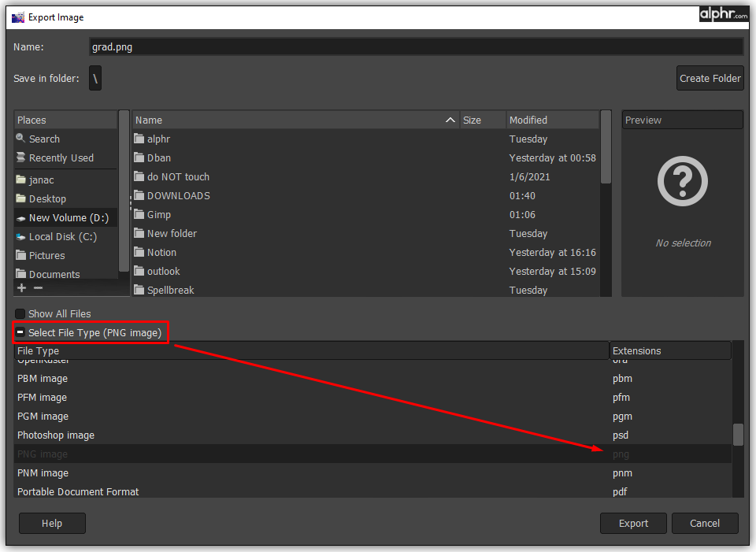Click the janac folder icon
Screen dimensions: 756x552
pos(20,180)
